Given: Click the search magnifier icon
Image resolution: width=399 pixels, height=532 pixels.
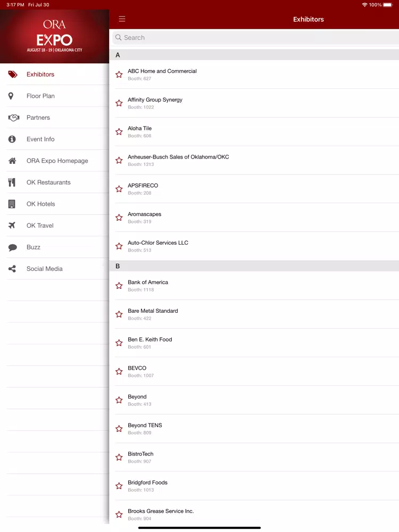Looking at the screenshot, I should (118, 37).
